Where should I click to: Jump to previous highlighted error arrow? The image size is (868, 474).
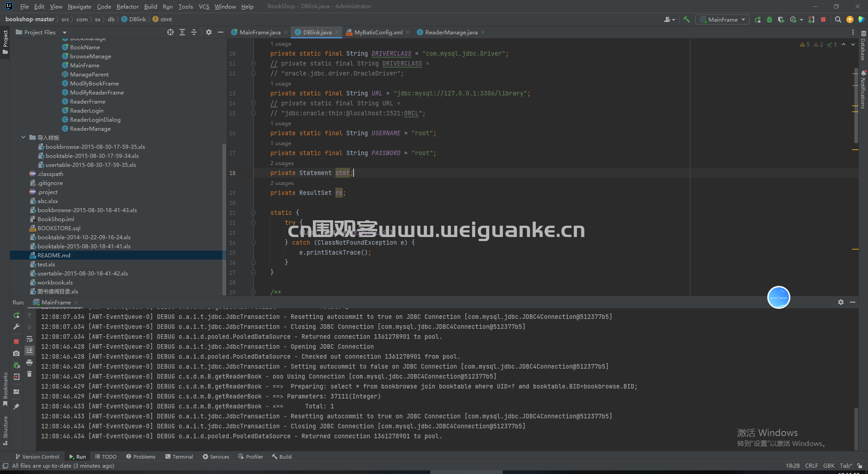844,44
